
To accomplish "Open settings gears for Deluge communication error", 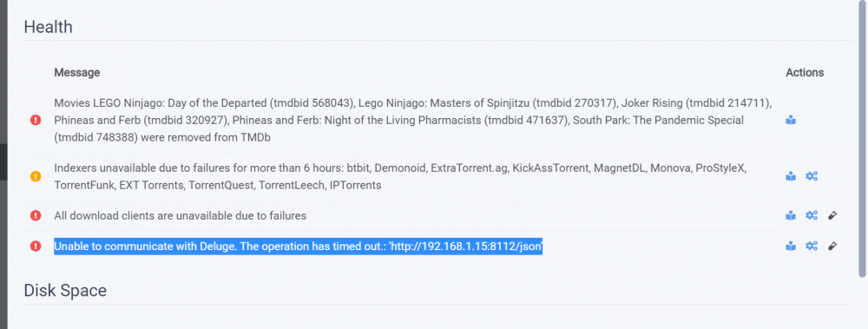I will click(x=812, y=246).
